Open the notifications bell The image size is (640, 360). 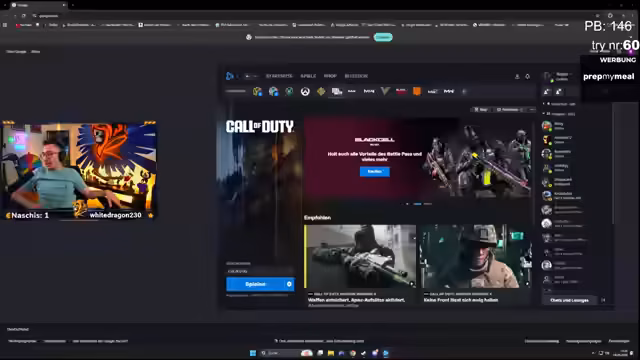pos(527,76)
